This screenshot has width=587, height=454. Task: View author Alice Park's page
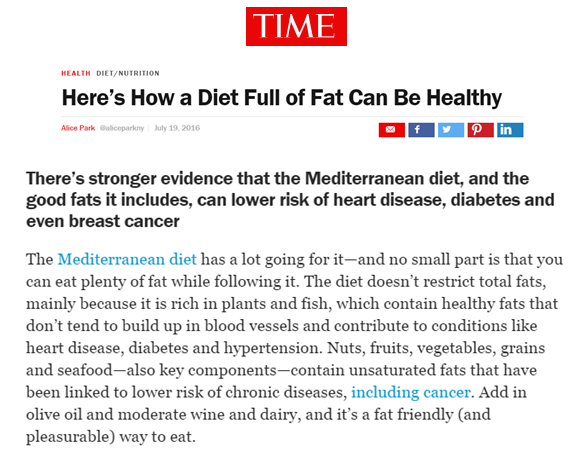coord(78,128)
